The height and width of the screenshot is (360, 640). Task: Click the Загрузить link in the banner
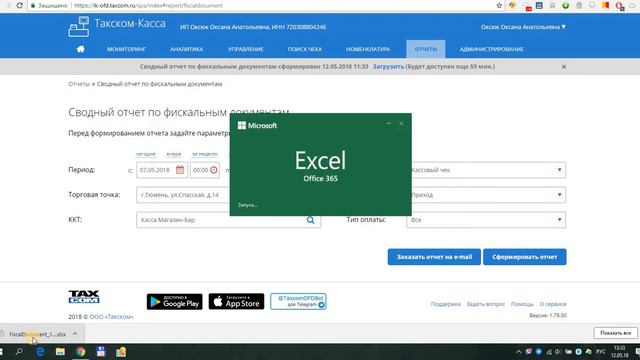click(x=388, y=67)
